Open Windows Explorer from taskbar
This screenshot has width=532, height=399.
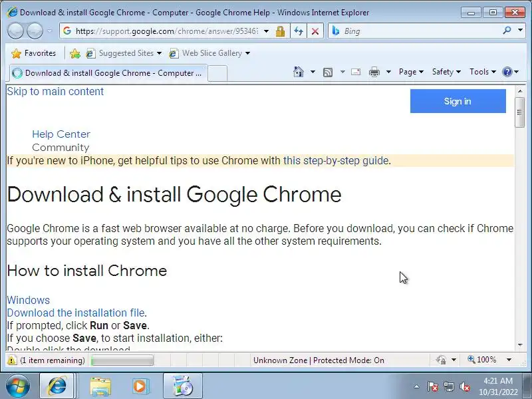pos(100,386)
